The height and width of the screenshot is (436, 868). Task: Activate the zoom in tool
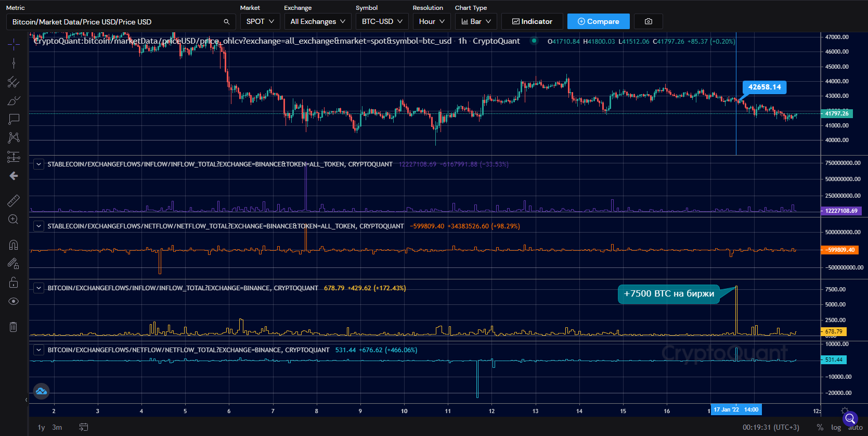coord(14,220)
